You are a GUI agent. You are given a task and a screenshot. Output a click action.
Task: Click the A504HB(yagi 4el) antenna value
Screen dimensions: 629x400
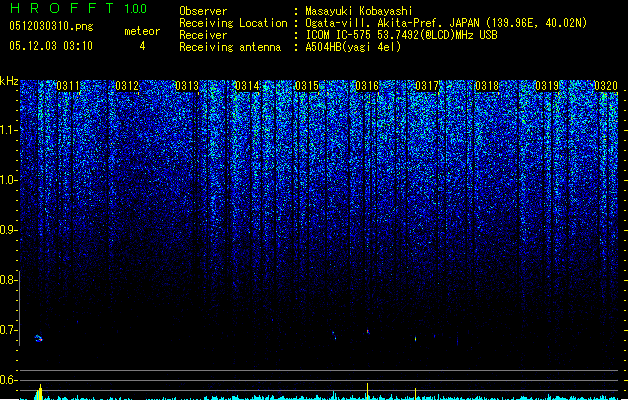(x=353, y=47)
